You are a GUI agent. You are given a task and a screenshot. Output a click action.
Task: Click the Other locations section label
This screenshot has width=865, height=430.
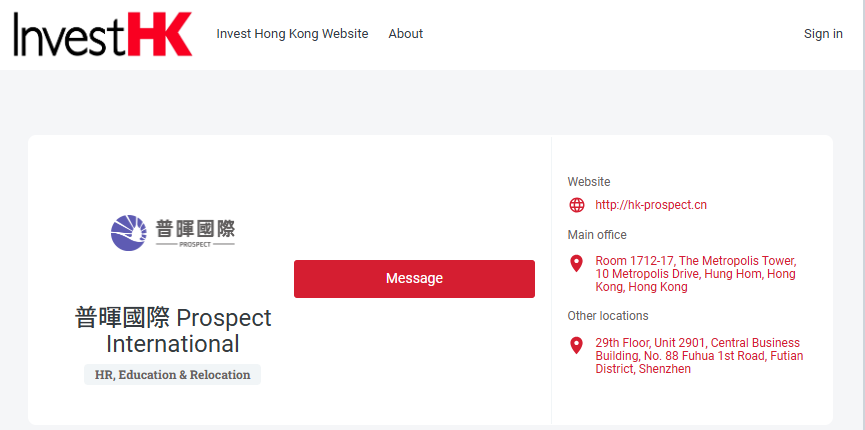pos(608,316)
